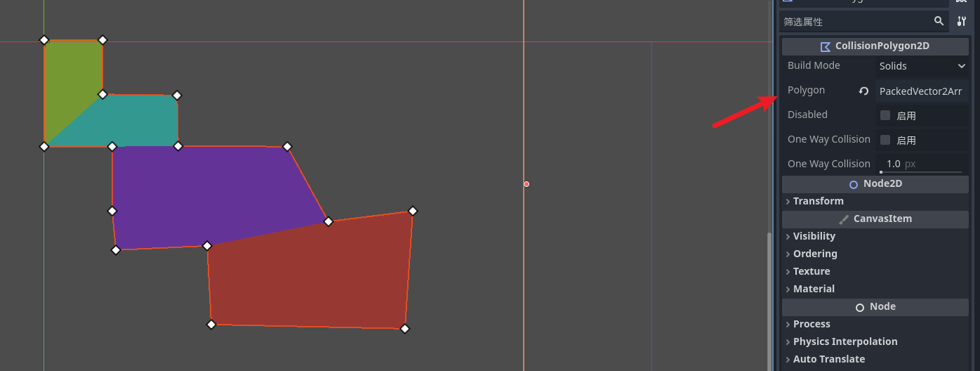Click the Node2D circle icon in the section header
This screenshot has width=980, height=371.
click(854, 184)
